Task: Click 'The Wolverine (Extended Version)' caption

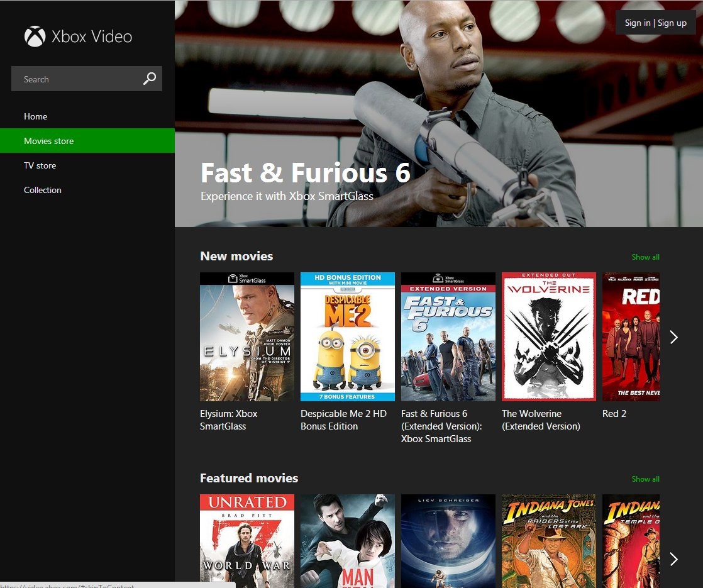Action: click(541, 420)
